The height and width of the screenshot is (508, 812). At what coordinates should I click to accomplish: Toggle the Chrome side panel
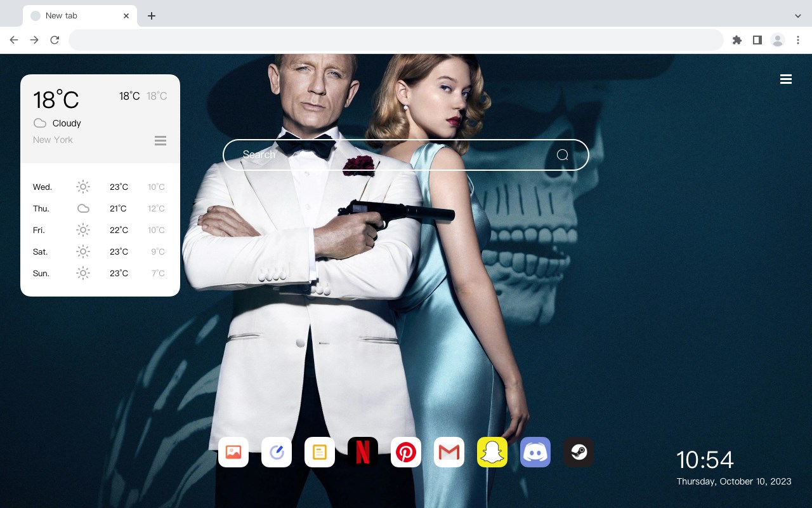pyautogui.click(x=757, y=40)
